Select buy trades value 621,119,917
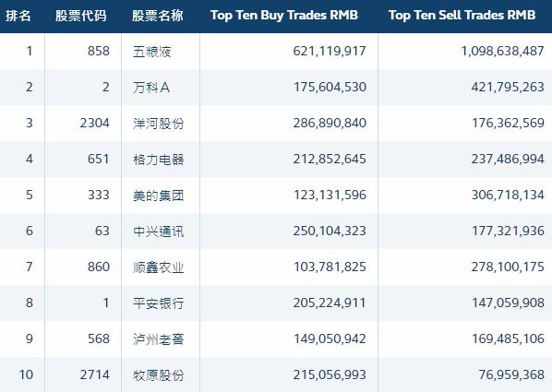 (x=330, y=52)
